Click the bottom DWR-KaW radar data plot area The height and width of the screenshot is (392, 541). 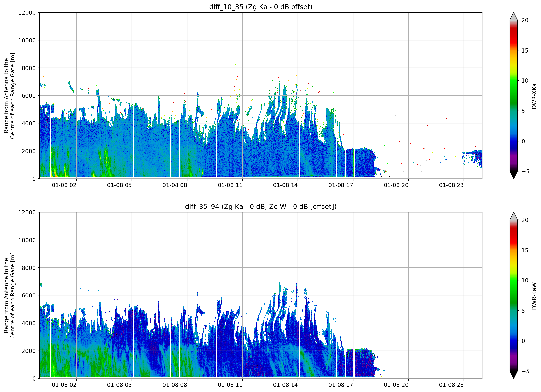261,295
